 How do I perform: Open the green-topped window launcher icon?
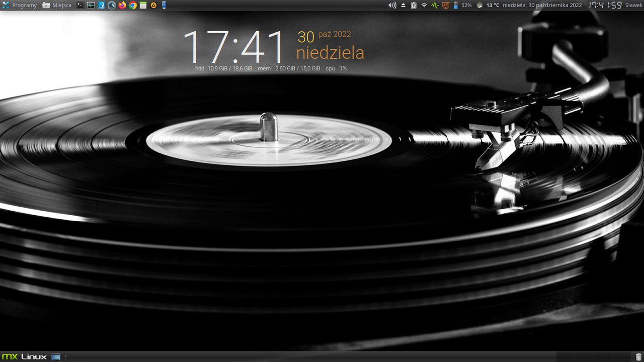pyautogui.click(x=143, y=5)
